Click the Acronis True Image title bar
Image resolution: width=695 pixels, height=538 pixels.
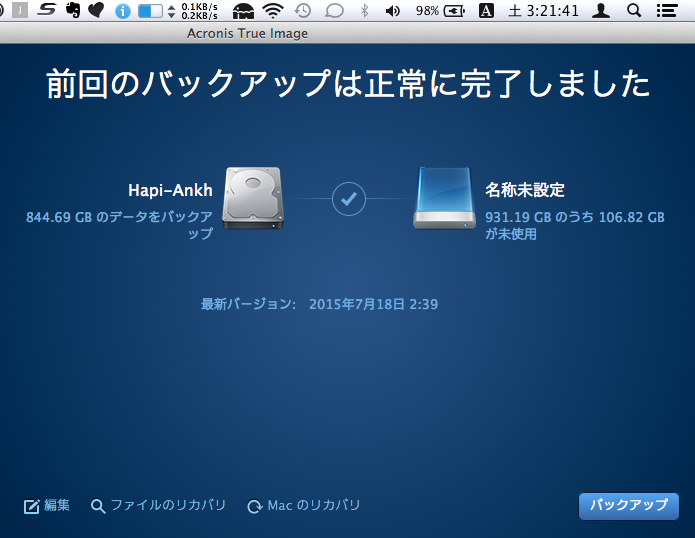click(348, 33)
